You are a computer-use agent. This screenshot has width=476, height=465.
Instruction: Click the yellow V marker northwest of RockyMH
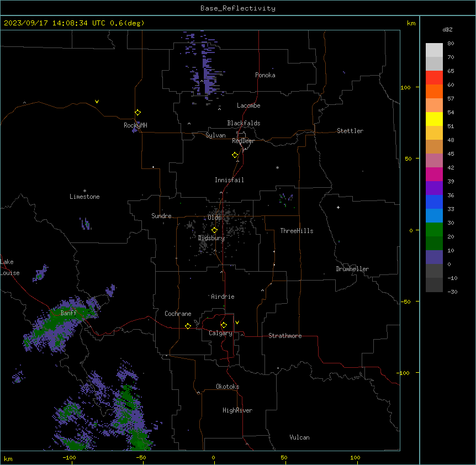click(97, 102)
